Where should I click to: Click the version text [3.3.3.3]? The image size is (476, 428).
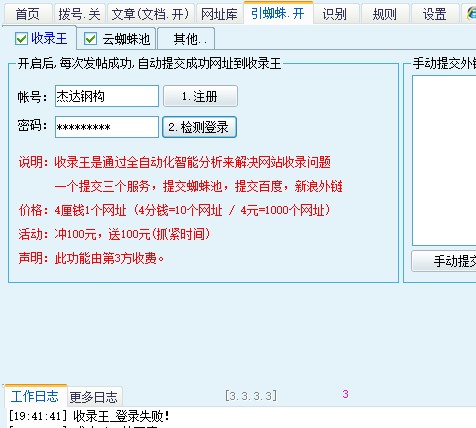tap(251, 396)
